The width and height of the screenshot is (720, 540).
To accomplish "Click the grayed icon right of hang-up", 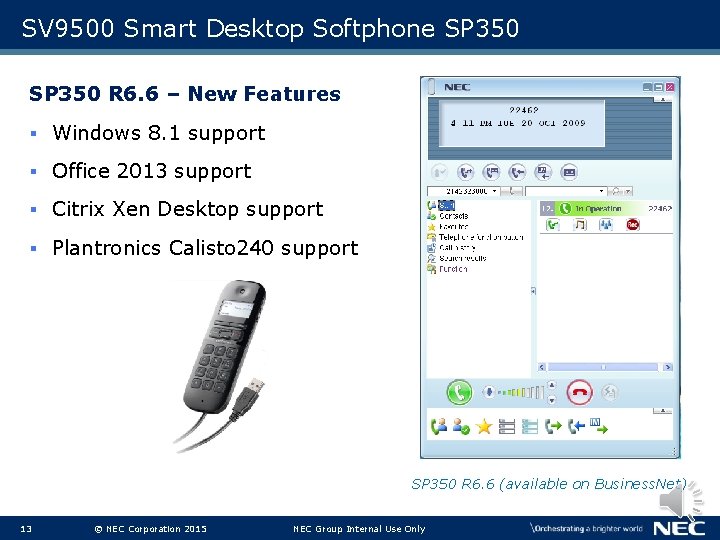I will click(609, 392).
